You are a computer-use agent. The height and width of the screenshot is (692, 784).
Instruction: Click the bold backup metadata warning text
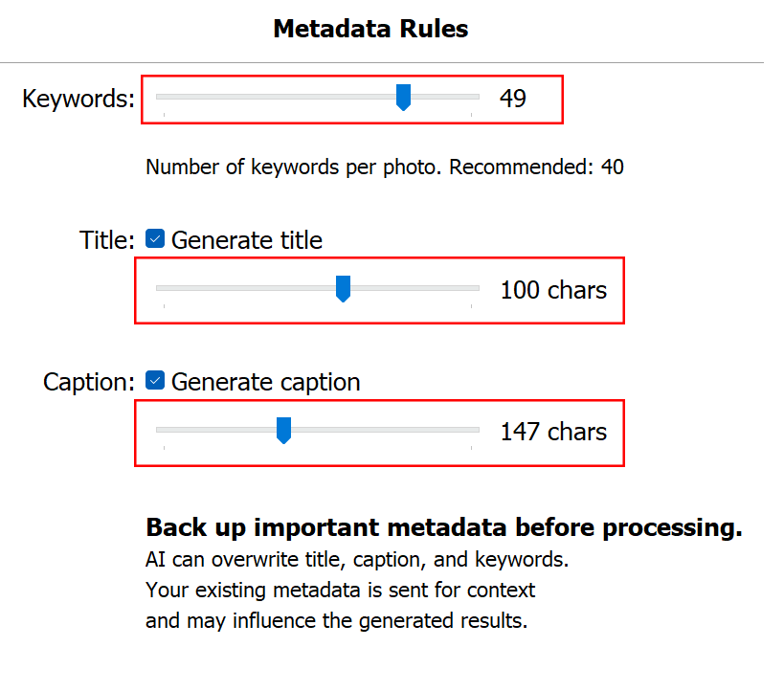coord(443,527)
